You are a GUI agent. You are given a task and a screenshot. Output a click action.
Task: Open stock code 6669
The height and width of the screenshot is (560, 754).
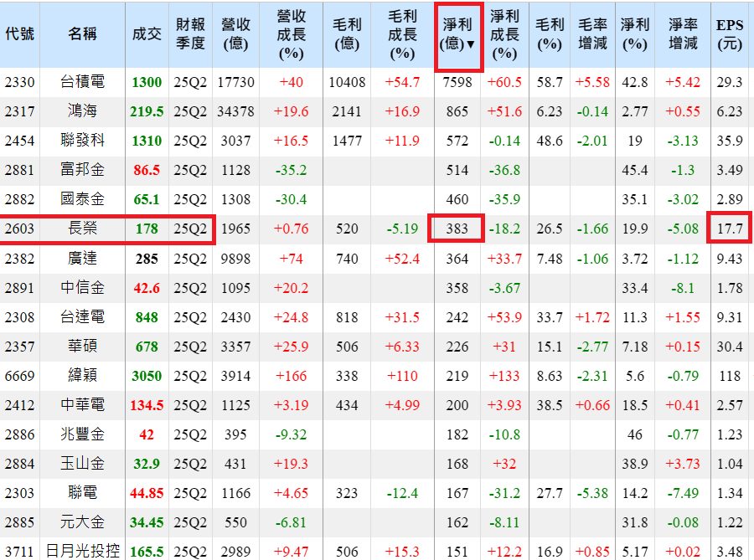point(20,376)
